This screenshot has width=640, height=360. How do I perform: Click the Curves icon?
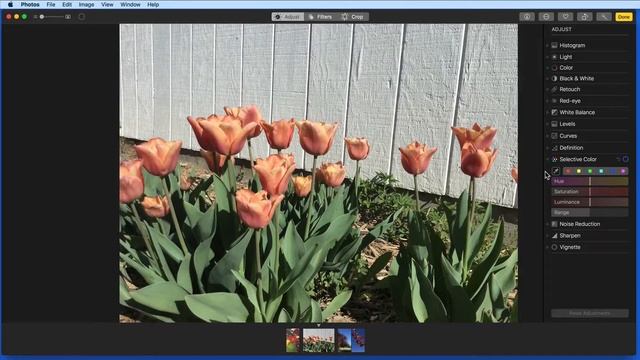[554, 136]
